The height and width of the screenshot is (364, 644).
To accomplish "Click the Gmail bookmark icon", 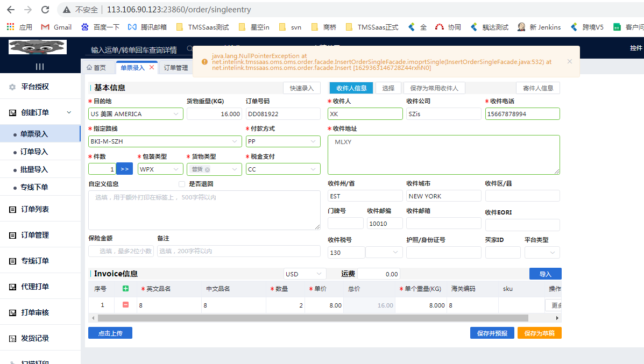I will pos(45,27).
